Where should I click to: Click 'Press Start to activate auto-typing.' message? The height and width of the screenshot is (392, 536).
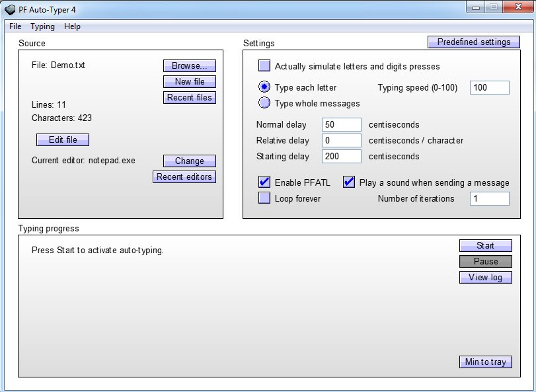(x=97, y=250)
